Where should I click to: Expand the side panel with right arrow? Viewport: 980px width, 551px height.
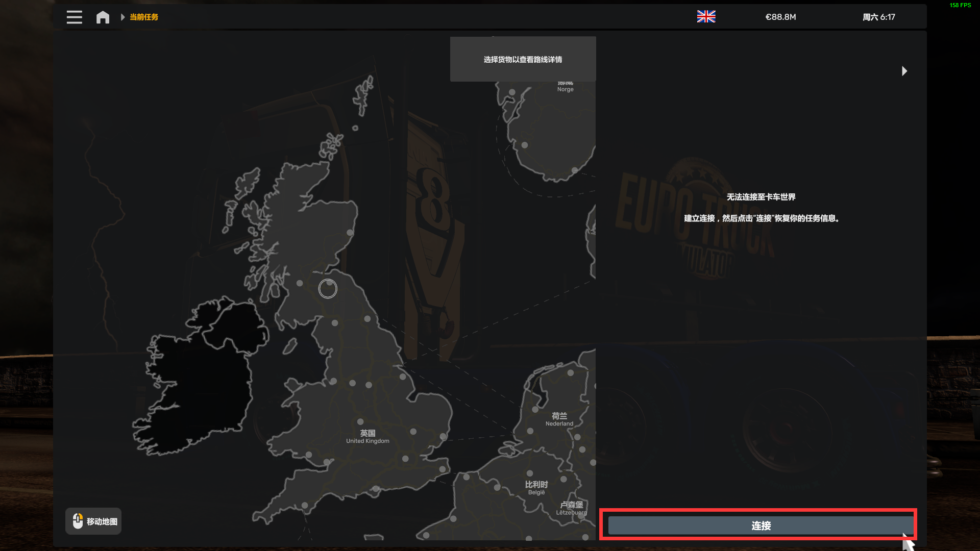coord(904,71)
